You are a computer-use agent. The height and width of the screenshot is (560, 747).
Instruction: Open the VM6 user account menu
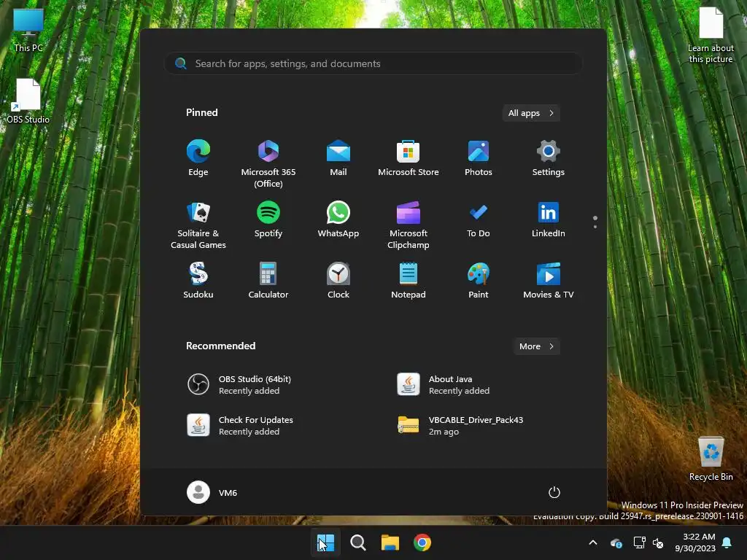pos(212,492)
